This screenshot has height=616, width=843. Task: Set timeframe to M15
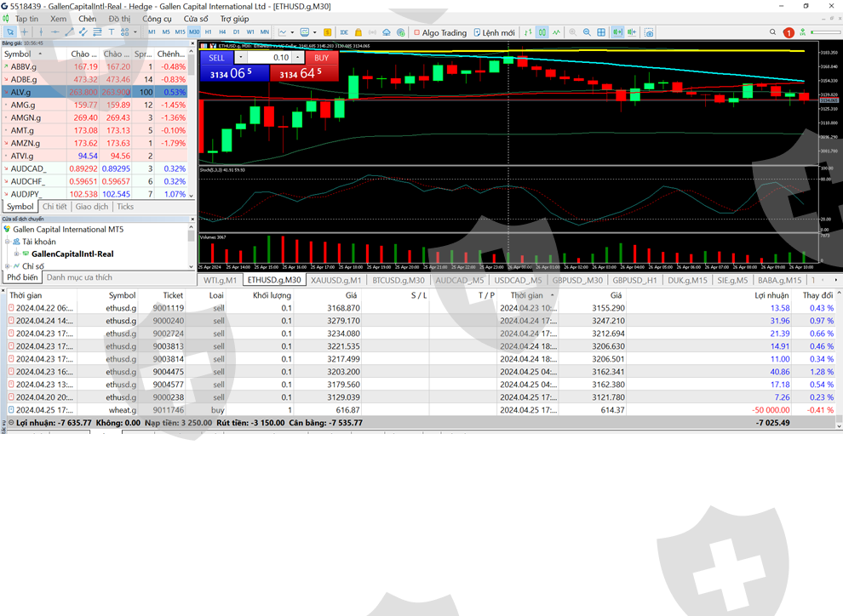pyautogui.click(x=181, y=32)
